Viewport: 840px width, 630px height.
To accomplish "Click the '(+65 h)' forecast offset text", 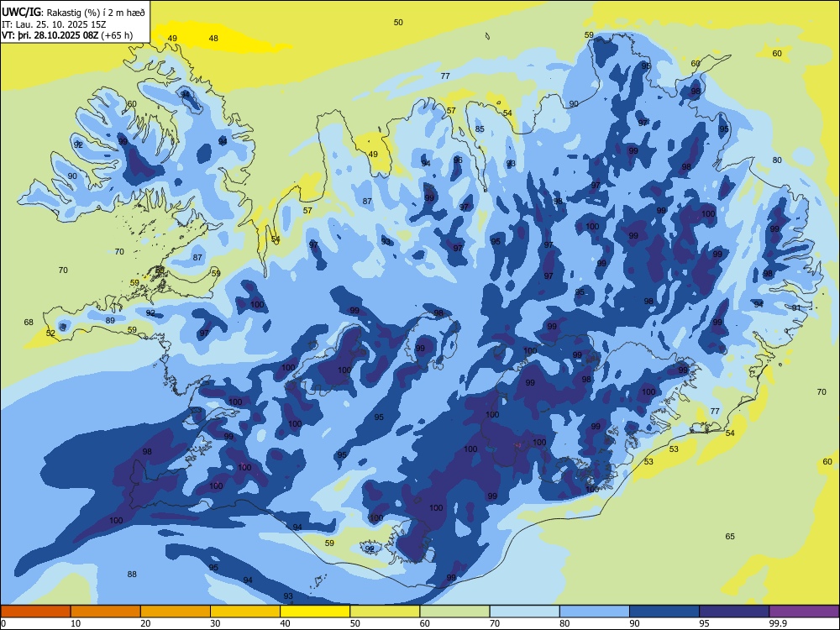I will pos(117,35).
